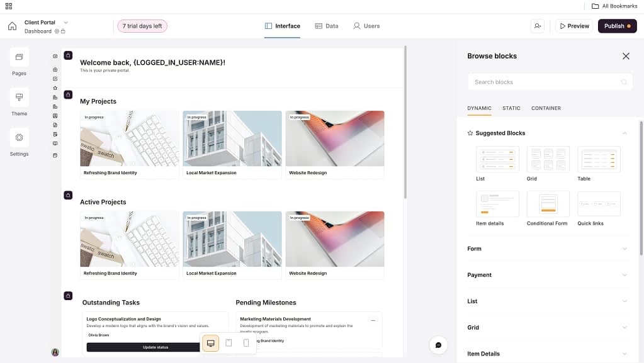This screenshot has width=644, height=363.
Task: Switch to the Data tab
Action: click(x=327, y=26)
